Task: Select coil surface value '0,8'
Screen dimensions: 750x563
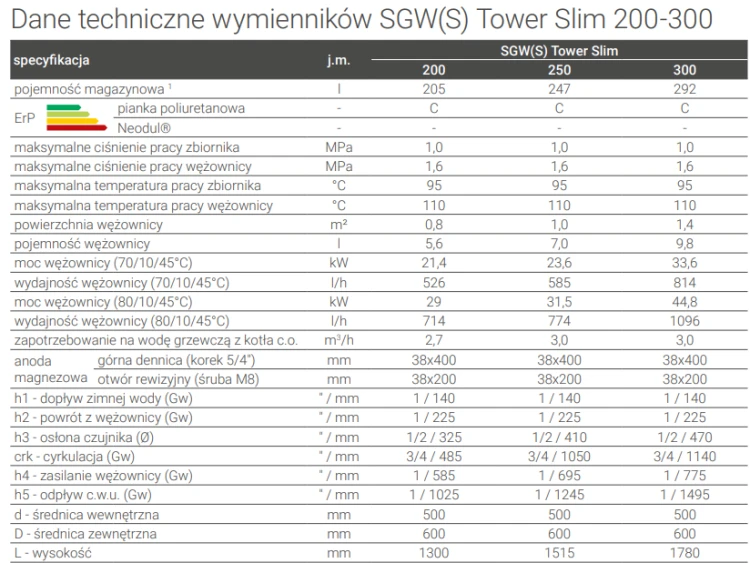Action: click(x=434, y=225)
